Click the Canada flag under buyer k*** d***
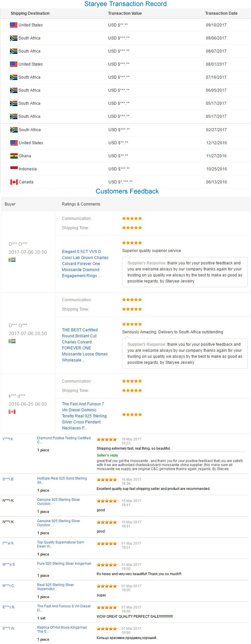251x644 pixels. coord(12,412)
